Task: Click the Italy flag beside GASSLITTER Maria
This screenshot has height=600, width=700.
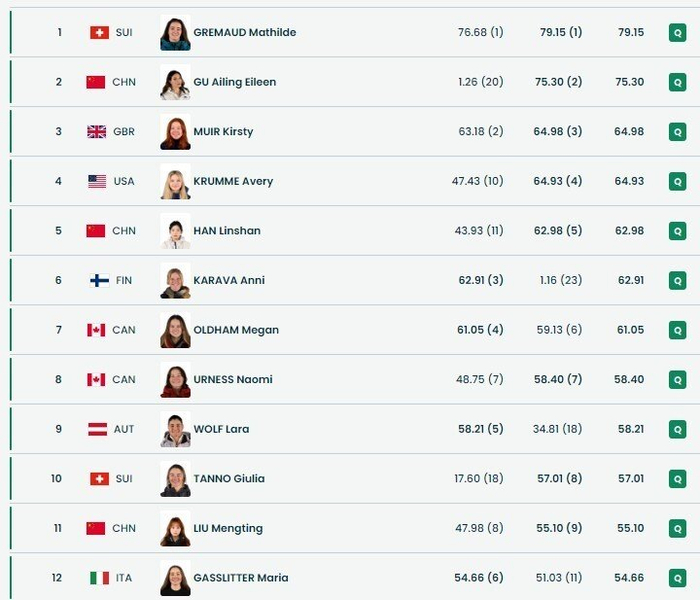Action: tap(99, 578)
